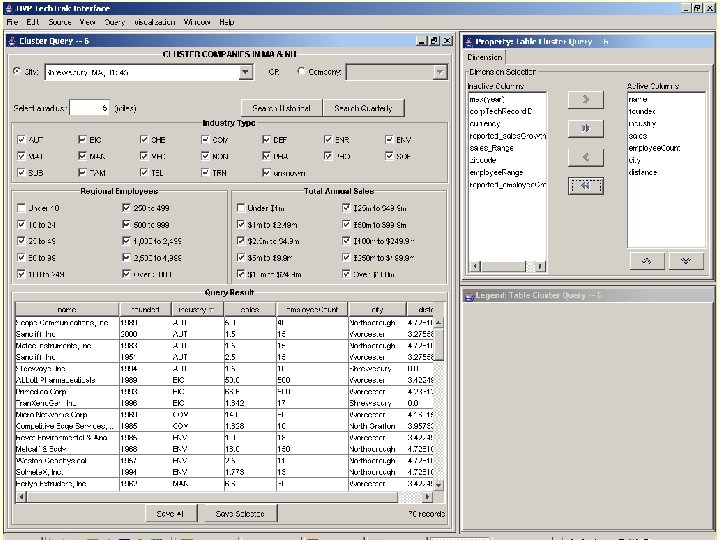Image resolution: width=720 pixels, height=540 pixels.
Task: Switch to the Dimension tab
Action: (485, 57)
